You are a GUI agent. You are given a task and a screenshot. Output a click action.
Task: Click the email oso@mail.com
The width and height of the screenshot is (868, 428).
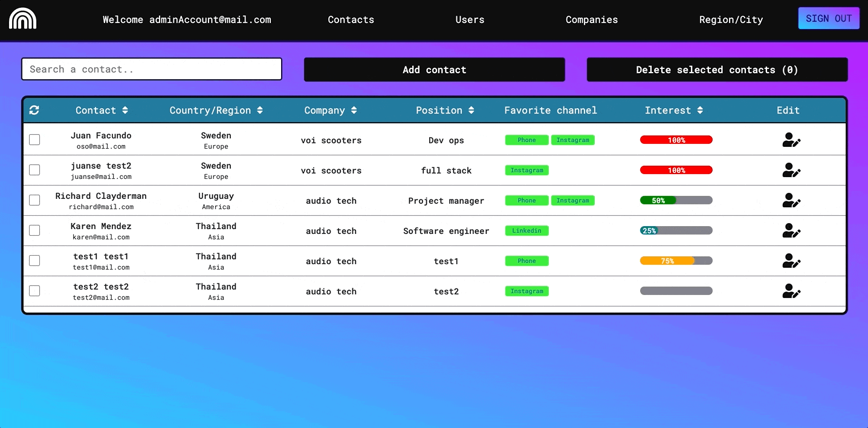coord(101,146)
